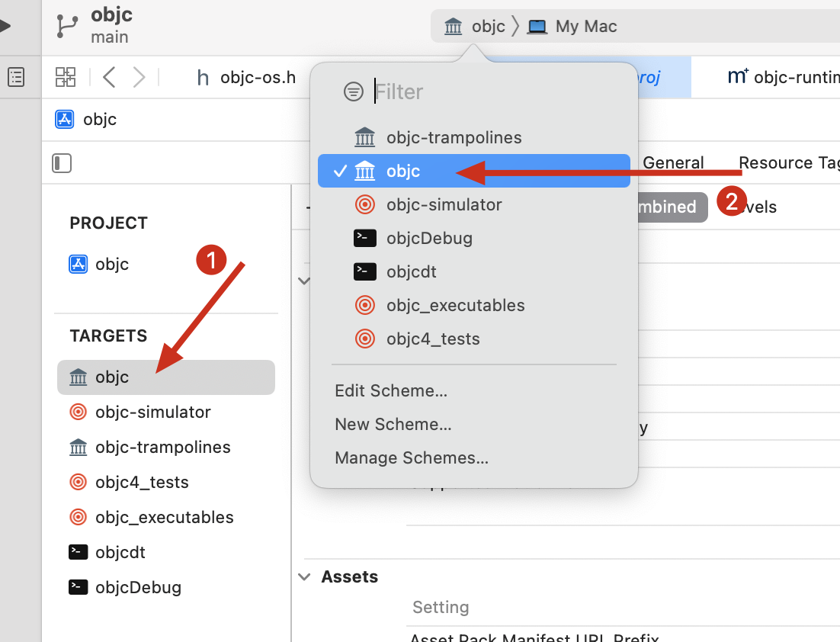The height and width of the screenshot is (642, 840).
Task: Click the source control branch icon
Action: [68, 26]
